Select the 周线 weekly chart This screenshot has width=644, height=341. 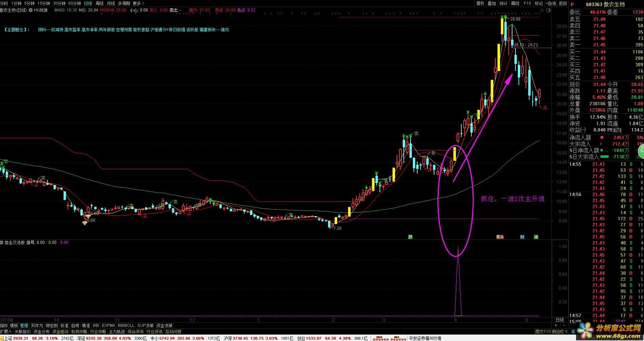tap(100, 3)
